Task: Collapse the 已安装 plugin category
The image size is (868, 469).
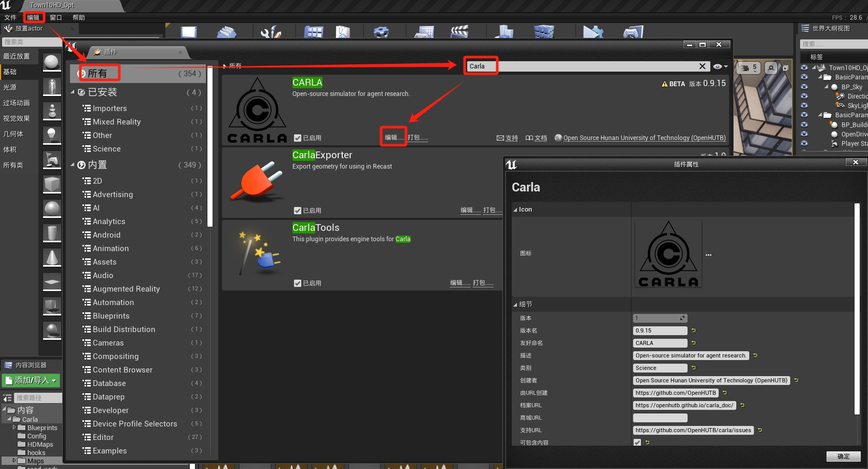Action: coord(73,92)
